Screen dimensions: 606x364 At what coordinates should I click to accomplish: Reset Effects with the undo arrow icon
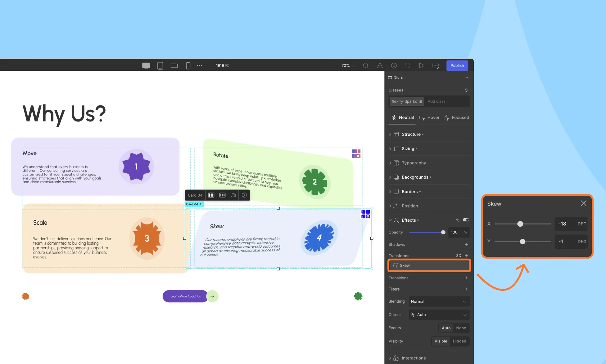[x=458, y=220]
